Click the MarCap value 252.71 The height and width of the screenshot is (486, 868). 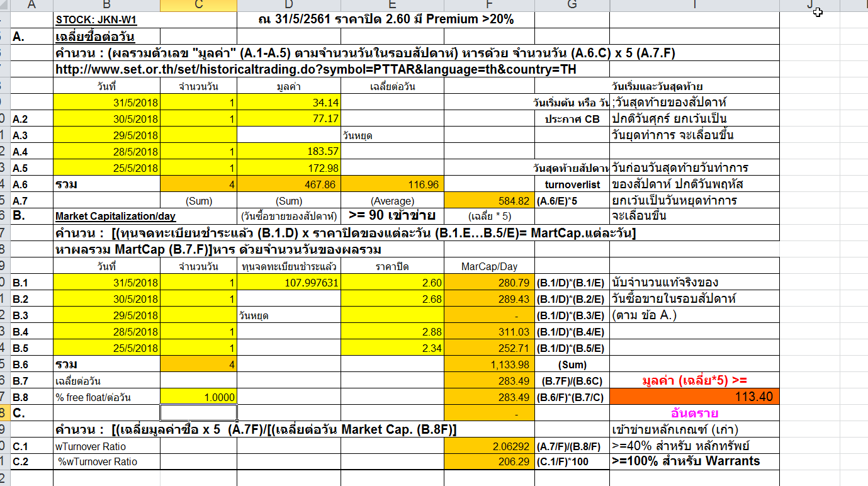coord(489,348)
